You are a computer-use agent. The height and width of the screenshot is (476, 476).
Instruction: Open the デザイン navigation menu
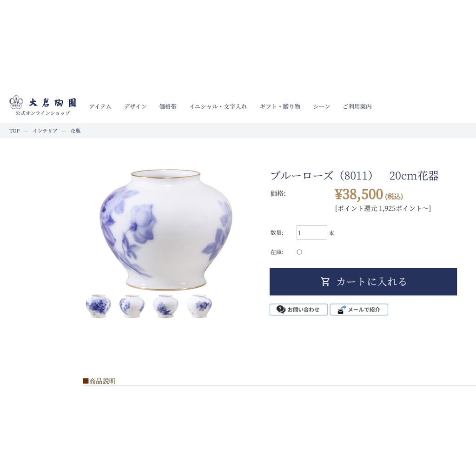click(135, 106)
